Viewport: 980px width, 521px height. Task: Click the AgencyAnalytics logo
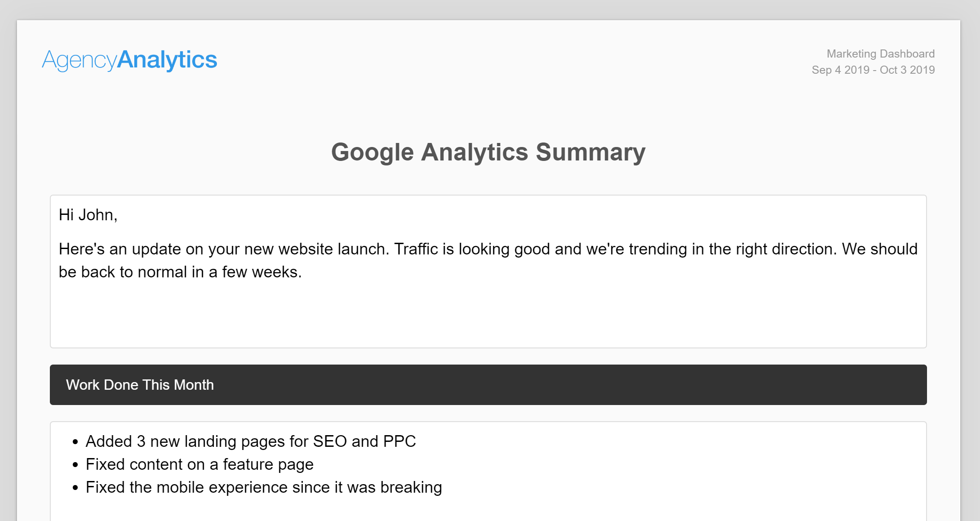(x=129, y=60)
